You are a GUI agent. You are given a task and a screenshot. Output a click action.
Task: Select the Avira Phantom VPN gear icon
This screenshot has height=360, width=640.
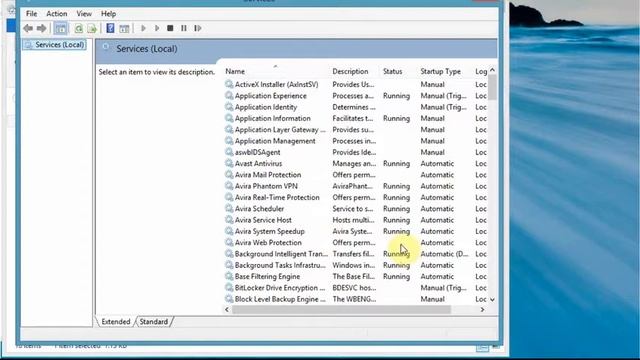coord(229,186)
